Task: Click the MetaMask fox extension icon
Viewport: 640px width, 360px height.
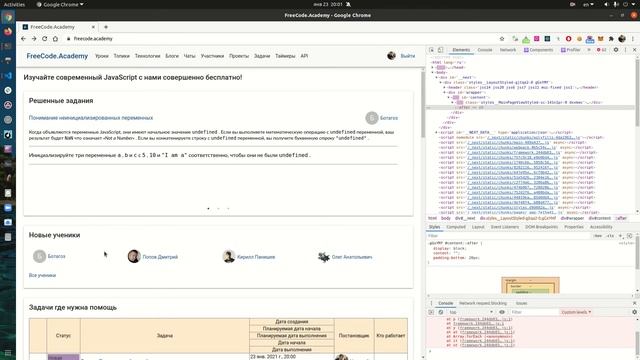Action: point(600,39)
